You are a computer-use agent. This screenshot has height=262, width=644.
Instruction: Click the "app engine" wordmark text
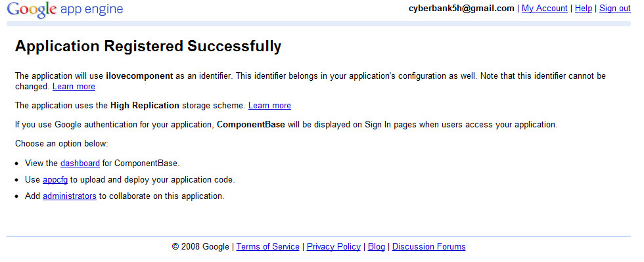[x=91, y=9]
